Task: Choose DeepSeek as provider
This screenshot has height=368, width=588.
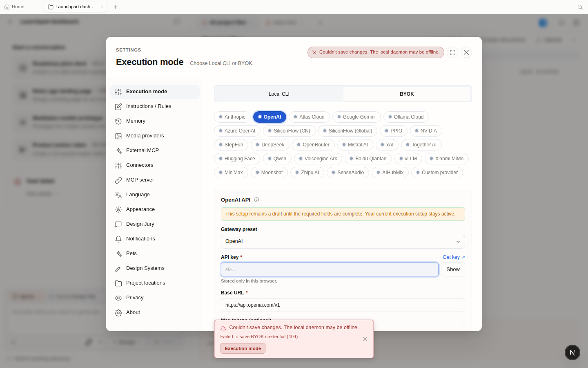Action: pyautogui.click(x=270, y=145)
